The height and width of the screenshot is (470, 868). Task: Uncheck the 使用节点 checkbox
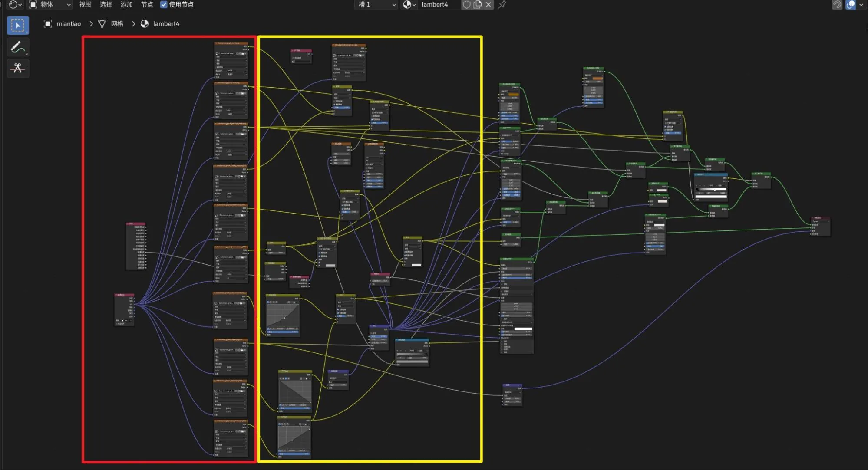164,5
